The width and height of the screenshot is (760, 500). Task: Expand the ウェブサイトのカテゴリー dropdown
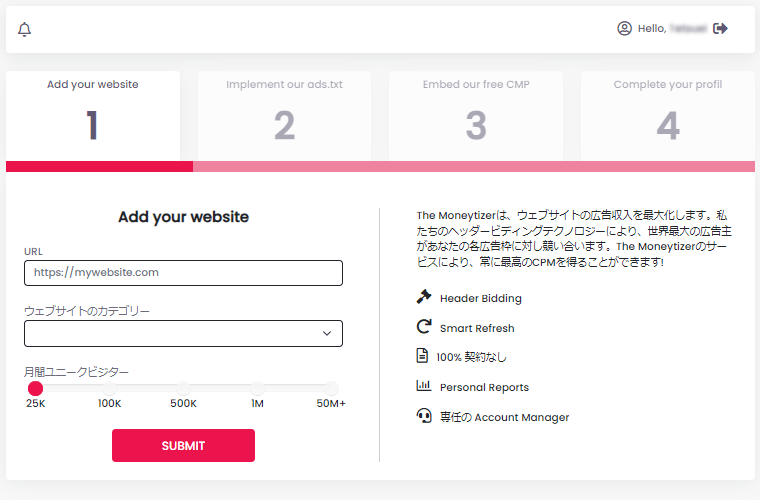click(x=183, y=333)
